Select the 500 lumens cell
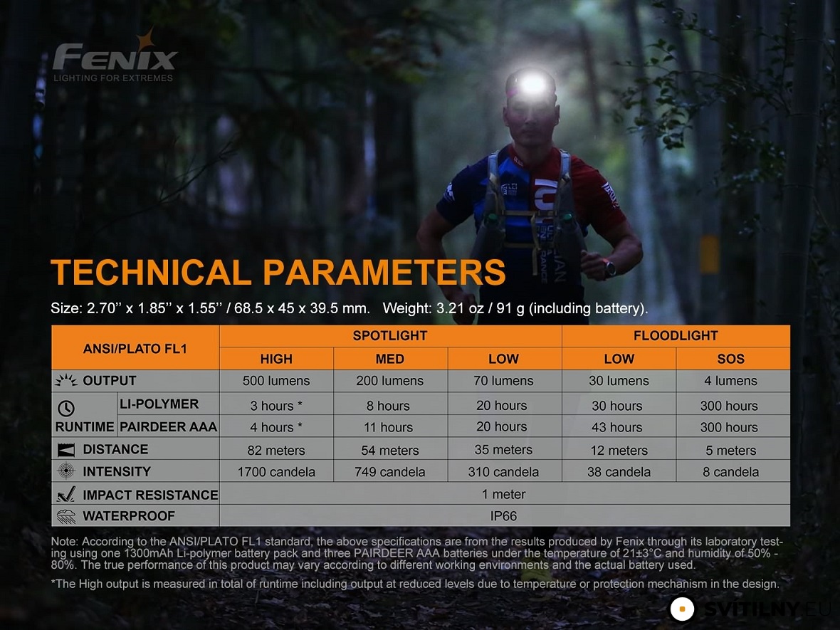840x630 pixels. (x=276, y=381)
